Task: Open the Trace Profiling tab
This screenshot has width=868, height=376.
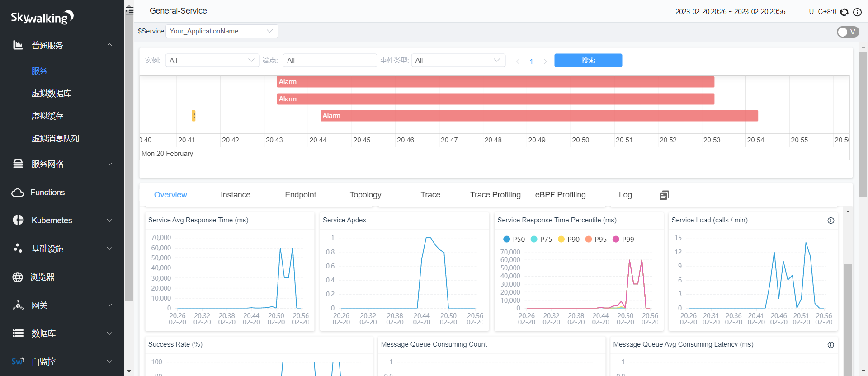Action: [495, 195]
